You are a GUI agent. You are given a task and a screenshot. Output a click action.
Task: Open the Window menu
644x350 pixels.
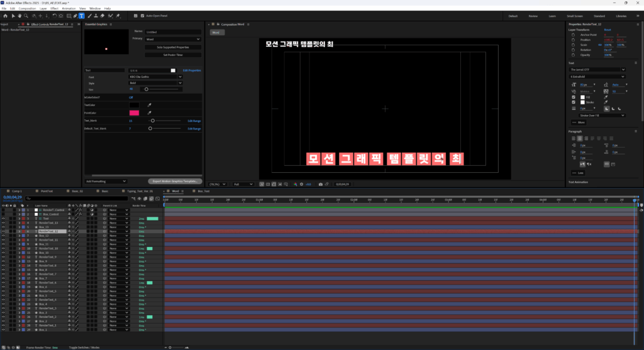coord(95,8)
